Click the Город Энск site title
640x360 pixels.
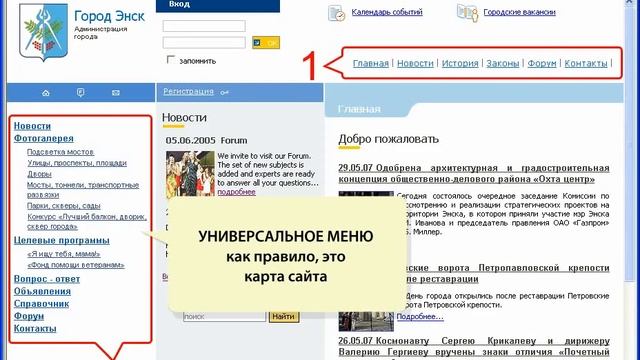point(109,16)
